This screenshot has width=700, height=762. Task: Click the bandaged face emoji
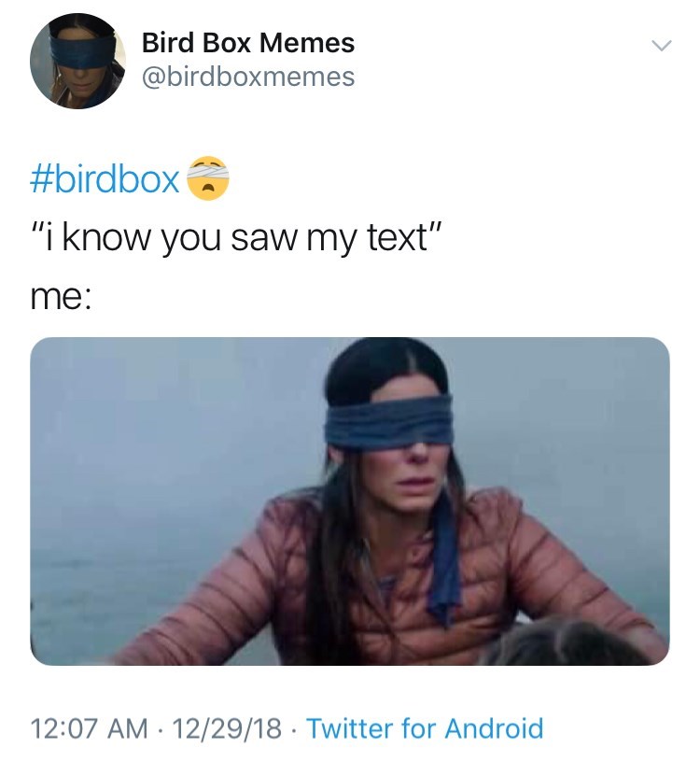click(208, 178)
